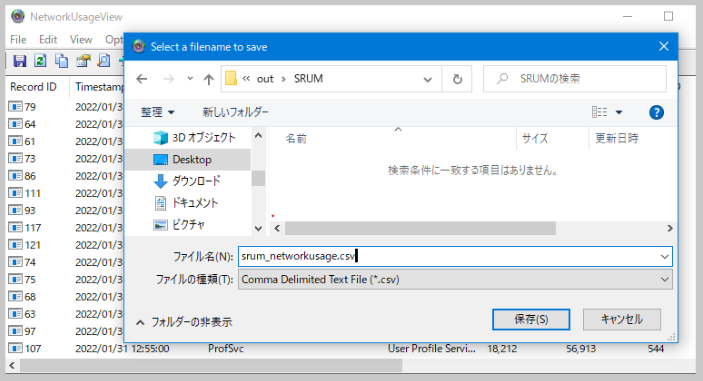
Task: Collapse folders with フォルダーの非表示
Action: 184,322
